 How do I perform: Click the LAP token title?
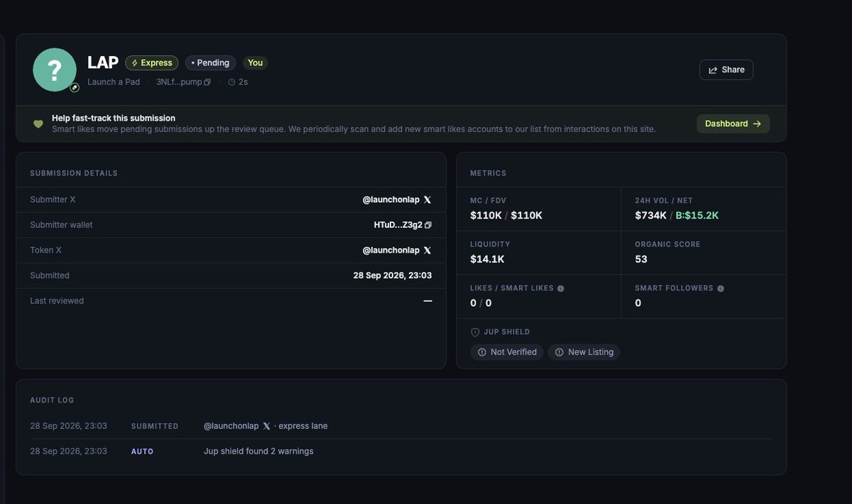pos(103,62)
